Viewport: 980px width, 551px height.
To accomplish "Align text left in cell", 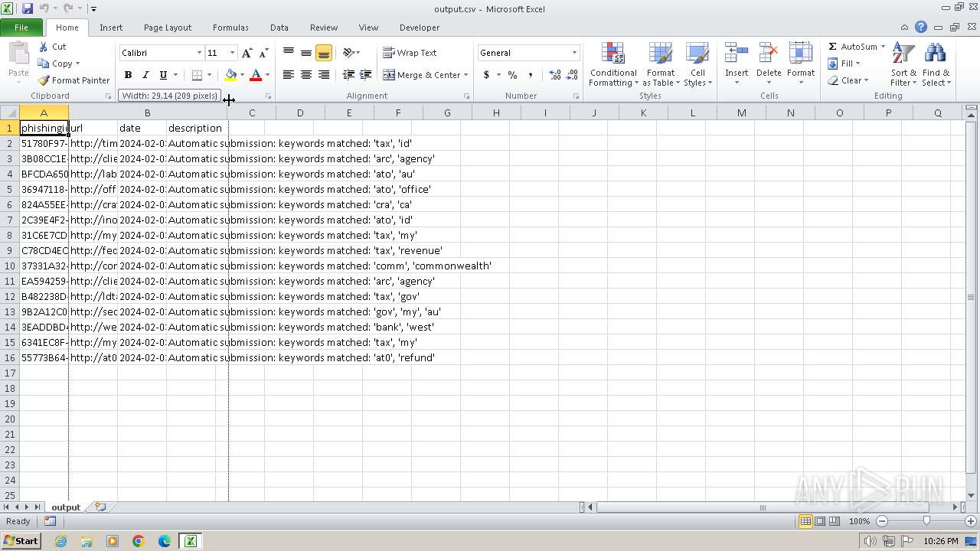I will tap(289, 75).
